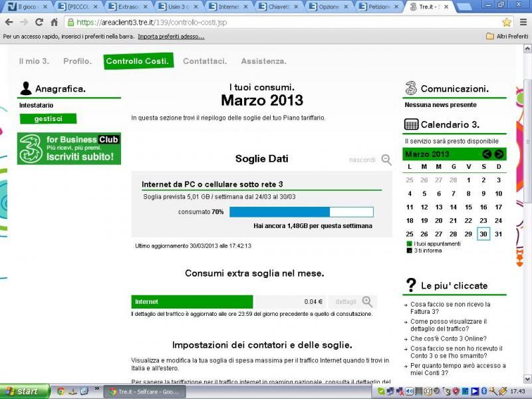Open the Assistenza section

click(x=263, y=61)
